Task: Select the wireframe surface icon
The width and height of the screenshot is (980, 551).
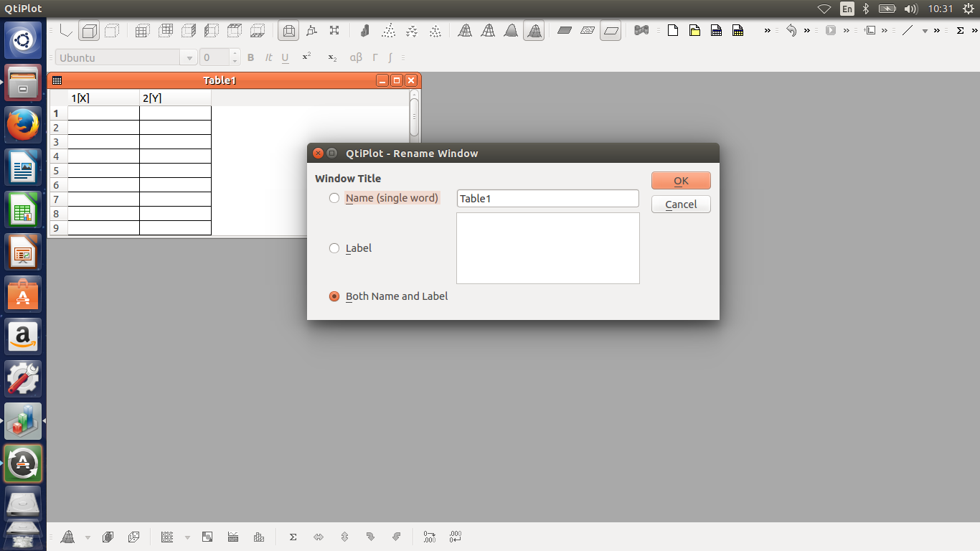Action: (465, 31)
